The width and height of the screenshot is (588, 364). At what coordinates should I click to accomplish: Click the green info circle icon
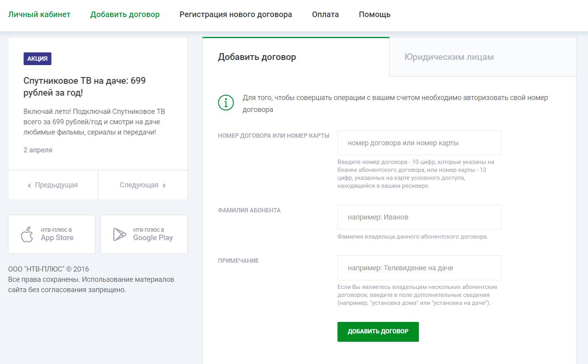click(x=226, y=103)
